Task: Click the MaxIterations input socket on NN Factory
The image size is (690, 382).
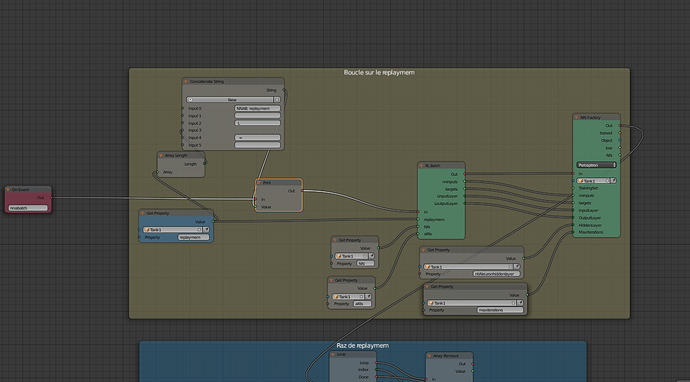Action: pos(573,232)
